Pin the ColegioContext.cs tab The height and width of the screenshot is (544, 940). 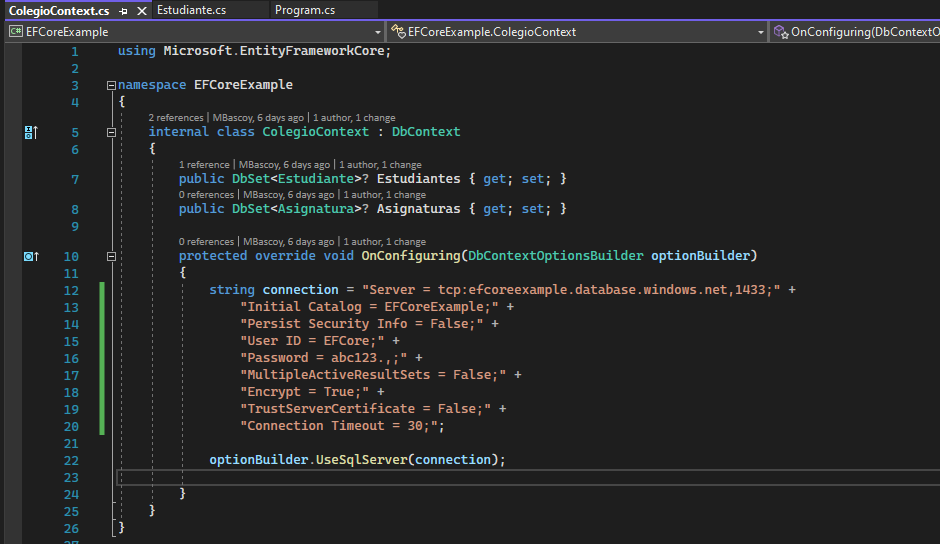tap(123, 11)
